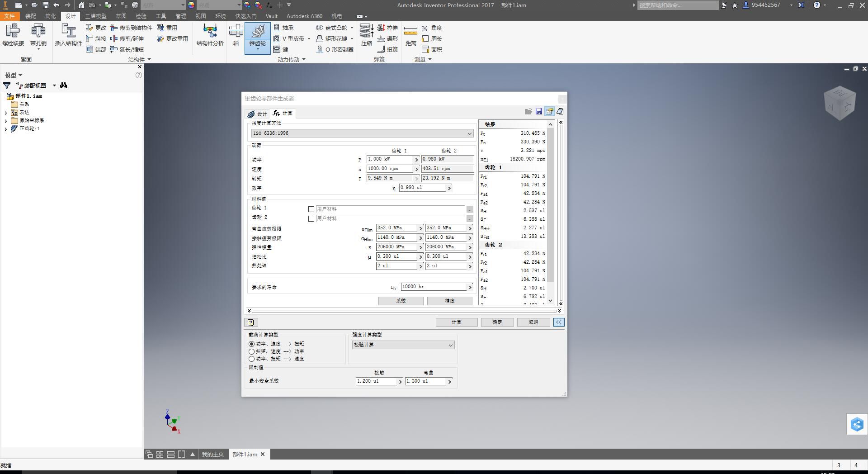Select the 更改 change frame tool
Screen dimensions: 868x474
(x=96, y=28)
